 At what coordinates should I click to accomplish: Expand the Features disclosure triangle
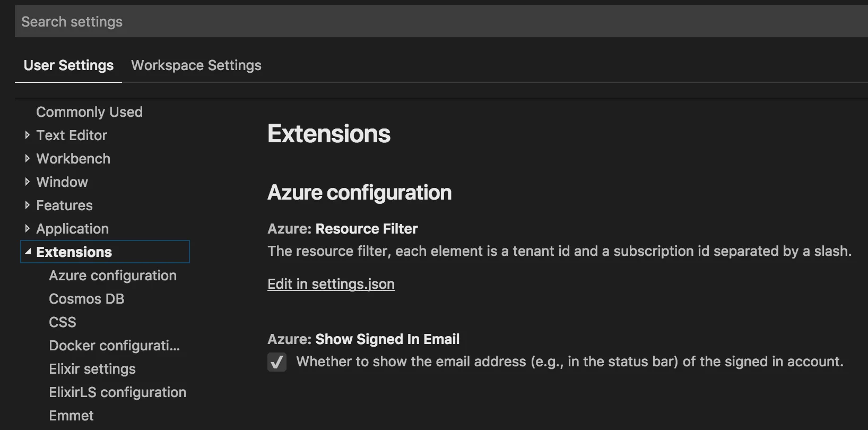[28, 205]
